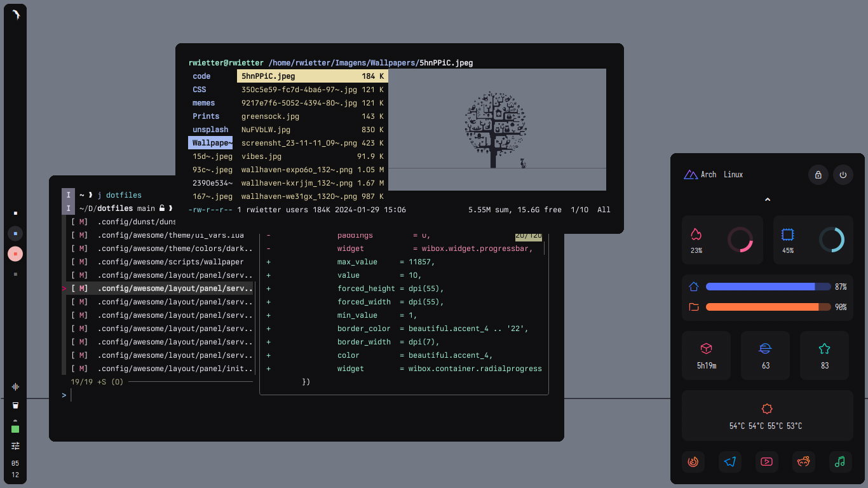
Task: Select the NuFVbLW.jpg file
Action: click(313, 130)
